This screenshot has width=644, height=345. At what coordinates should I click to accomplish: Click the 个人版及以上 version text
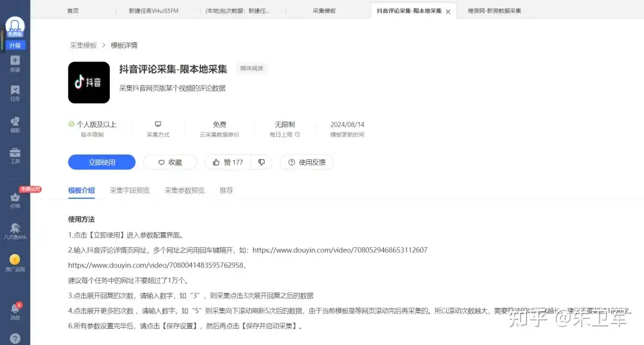pyautogui.click(x=97, y=124)
